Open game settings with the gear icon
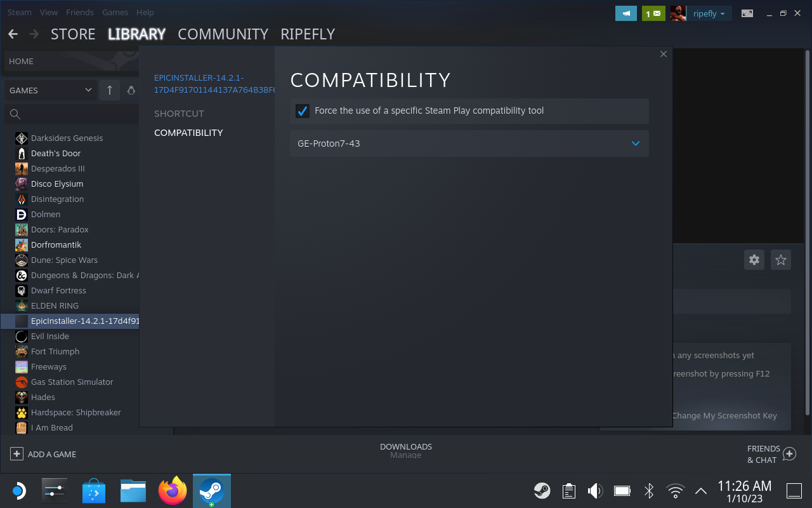Image resolution: width=812 pixels, height=508 pixels. pyautogui.click(x=754, y=260)
